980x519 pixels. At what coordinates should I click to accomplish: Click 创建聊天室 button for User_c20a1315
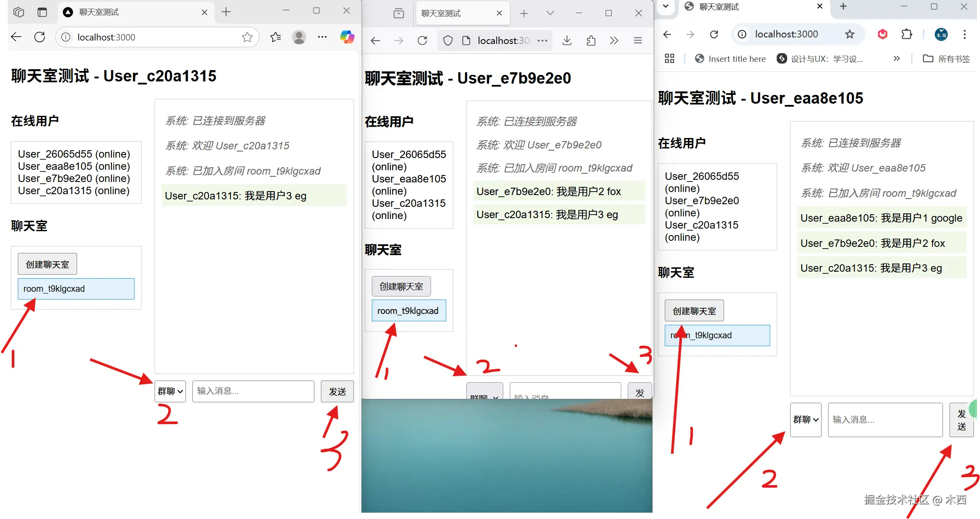(x=47, y=263)
